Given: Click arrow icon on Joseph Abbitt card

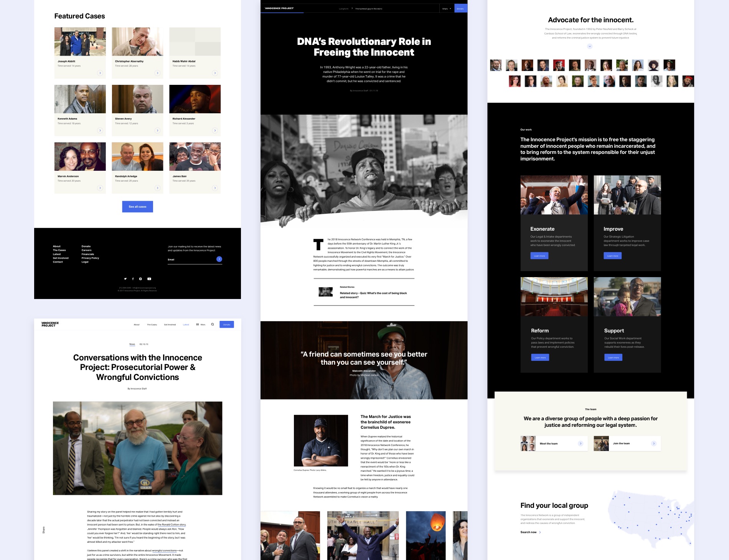Looking at the screenshot, I should 100,73.
